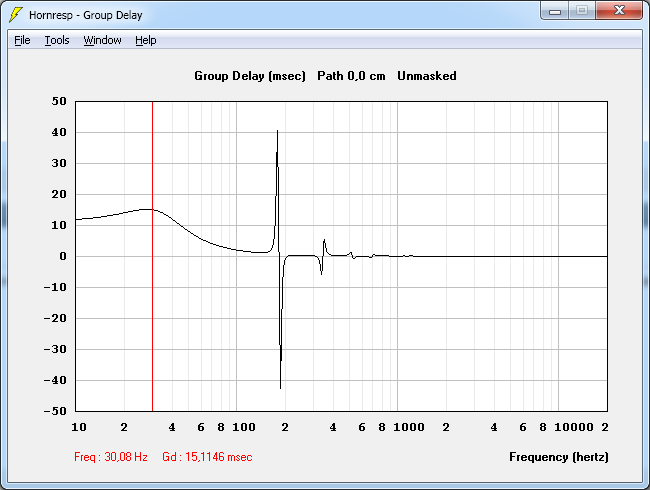The height and width of the screenshot is (490, 650).
Task: Click the 'Path 0,0 cm' heading text
Action: (x=351, y=76)
